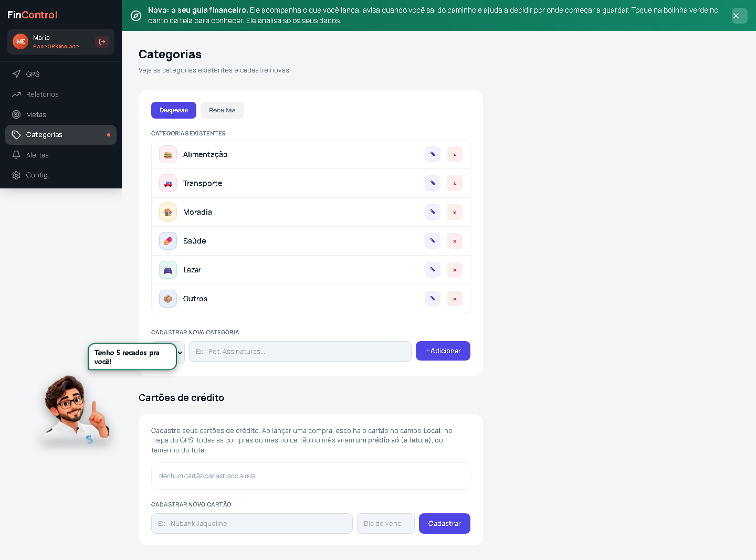Open Config. in the sidebar

[x=61, y=175]
